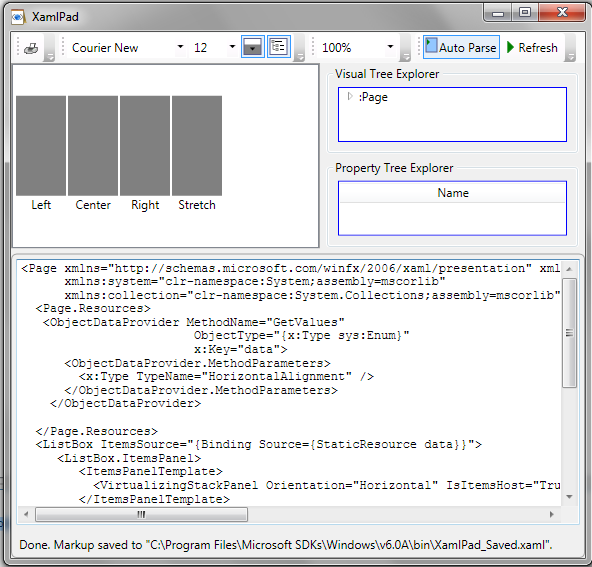This screenshot has height=567, width=592.
Task: Open the 100% zoom dropdown
Action: (390, 47)
